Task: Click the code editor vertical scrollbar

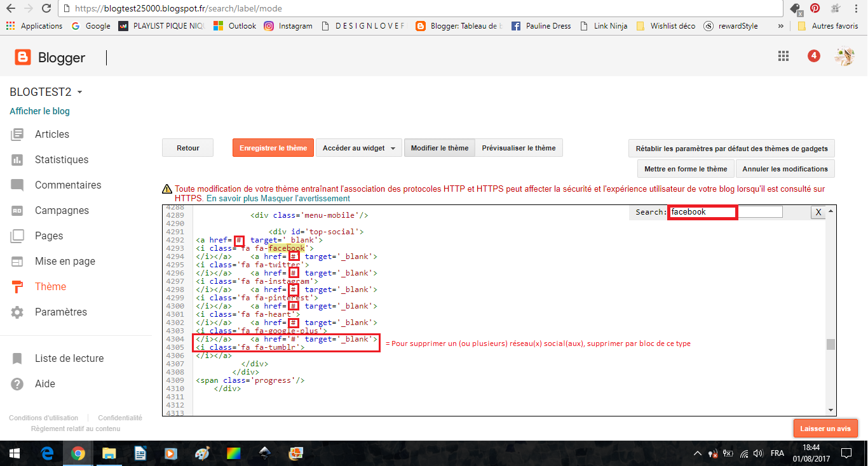Action: tap(831, 344)
